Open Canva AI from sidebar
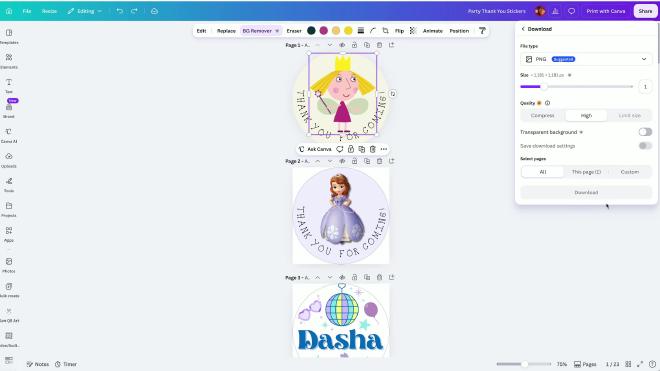 point(9,135)
